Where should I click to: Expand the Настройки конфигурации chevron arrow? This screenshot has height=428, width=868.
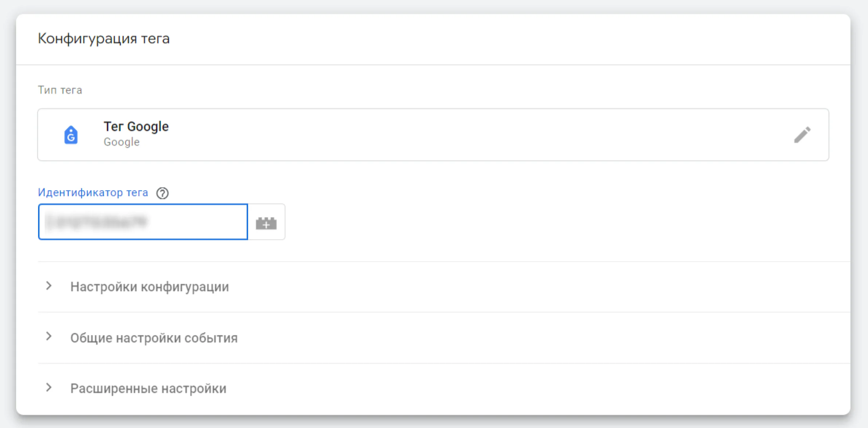tap(49, 286)
